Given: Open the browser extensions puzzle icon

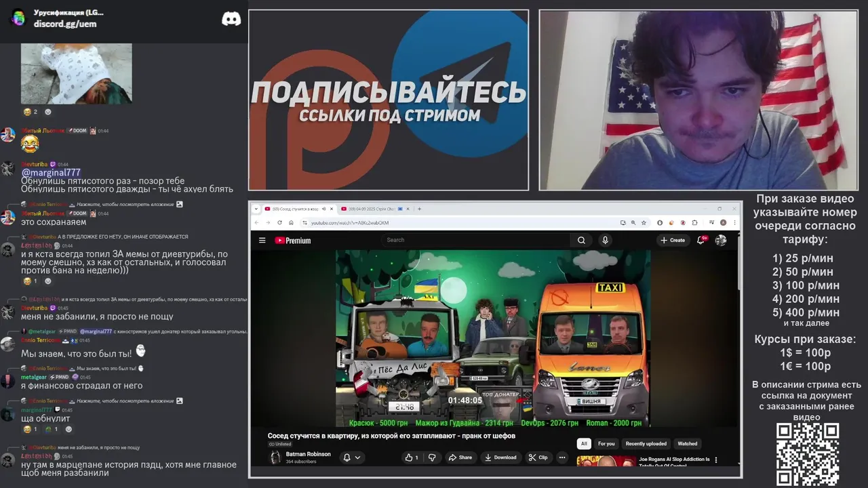Looking at the screenshot, I should (x=694, y=222).
